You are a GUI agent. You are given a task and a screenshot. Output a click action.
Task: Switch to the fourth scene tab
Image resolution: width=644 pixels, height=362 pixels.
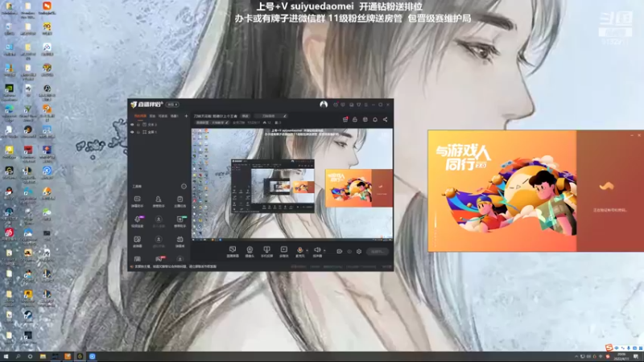coord(175,116)
